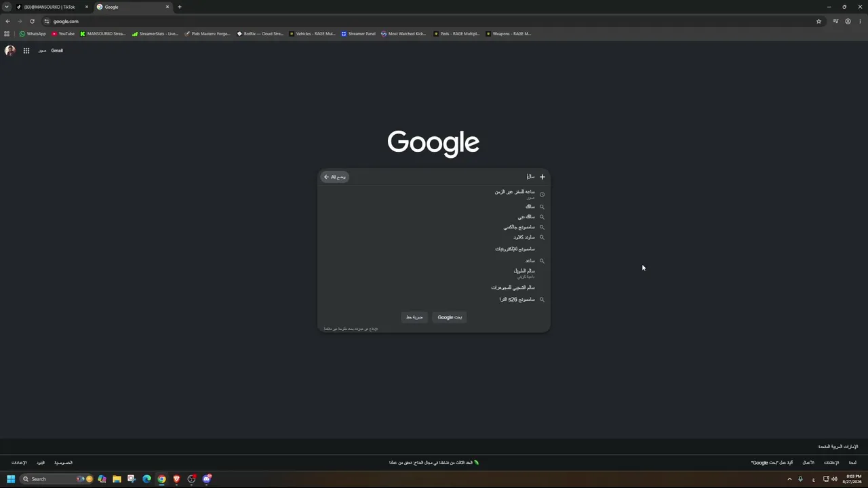The image size is (868, 488).
Task: Open a new tab with the plus button
Action: click(x=179, y=7)
